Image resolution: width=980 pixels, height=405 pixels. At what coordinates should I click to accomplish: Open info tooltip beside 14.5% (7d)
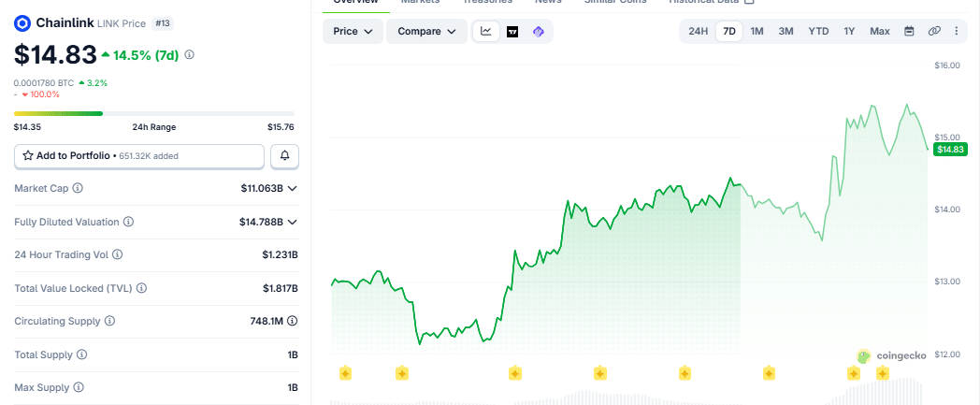click(x=190, y=55)
